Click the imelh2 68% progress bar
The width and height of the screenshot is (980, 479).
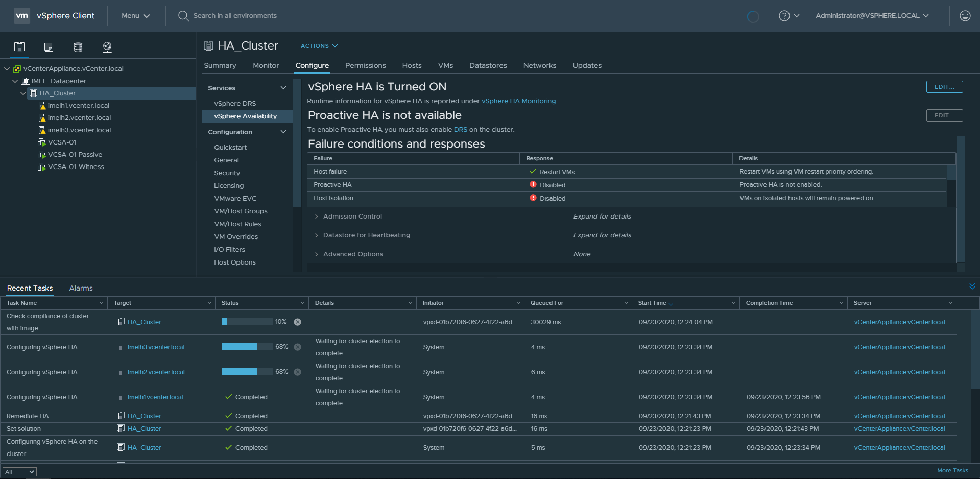point(247,372)
